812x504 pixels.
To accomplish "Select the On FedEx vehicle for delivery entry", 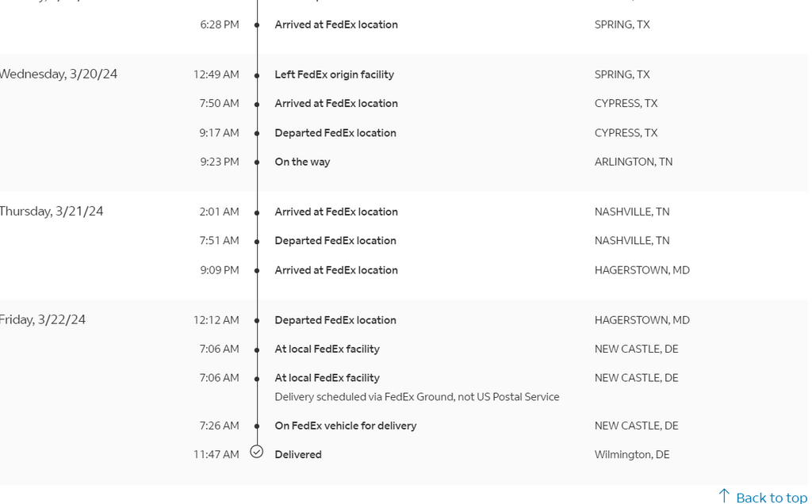I will pos(346,426).
